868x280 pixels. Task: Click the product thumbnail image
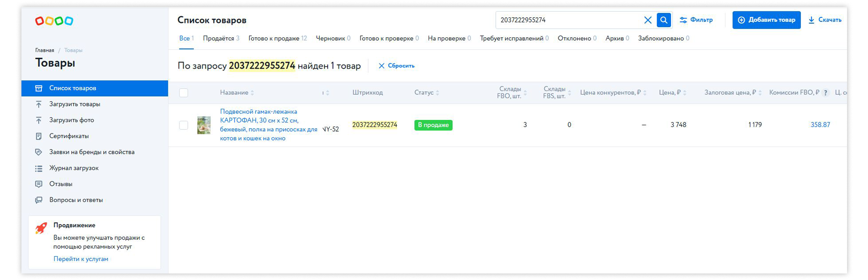204,125
